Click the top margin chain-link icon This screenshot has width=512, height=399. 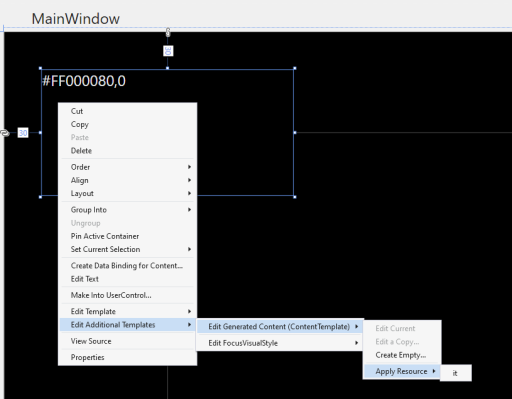[x=168, y=32]
